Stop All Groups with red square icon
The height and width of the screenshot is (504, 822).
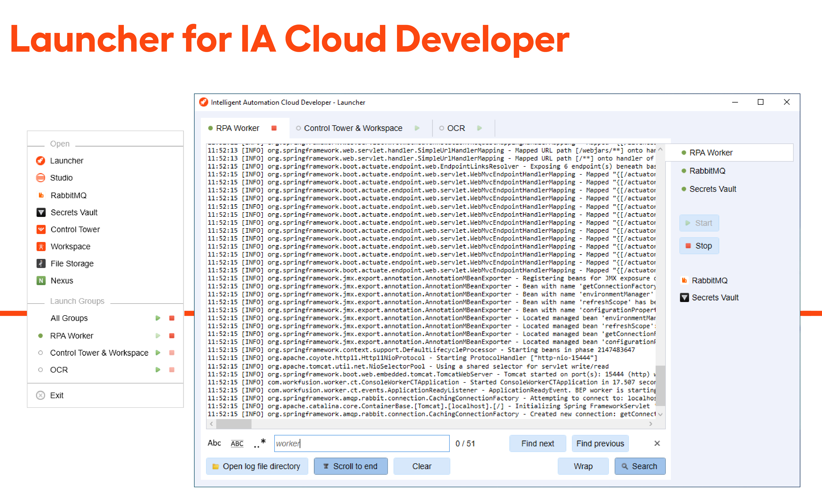172,318
